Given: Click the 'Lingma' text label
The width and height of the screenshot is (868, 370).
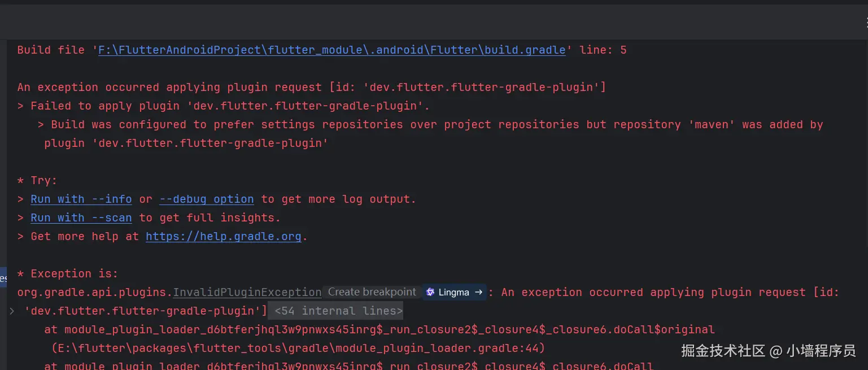Looking at the screenshot, I should tap(454, 292).
